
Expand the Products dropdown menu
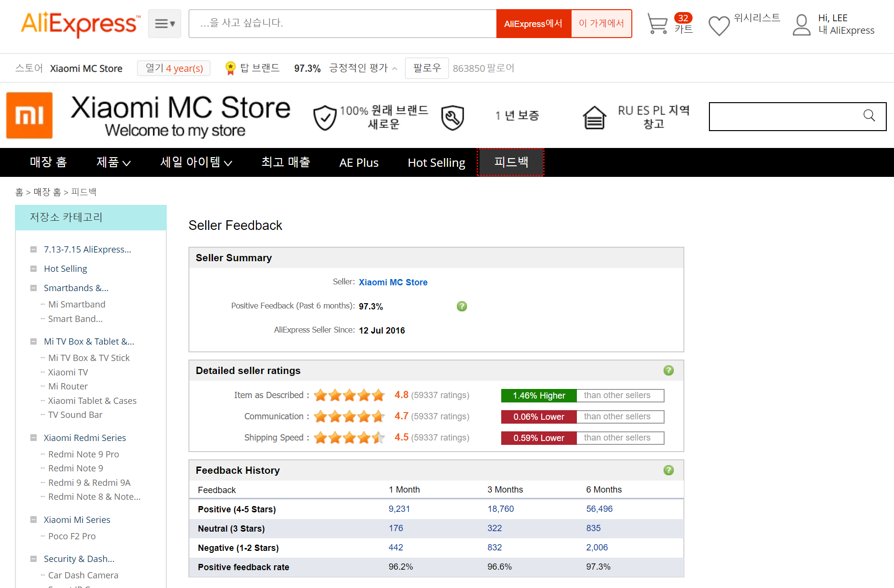[x=114, y=162]
